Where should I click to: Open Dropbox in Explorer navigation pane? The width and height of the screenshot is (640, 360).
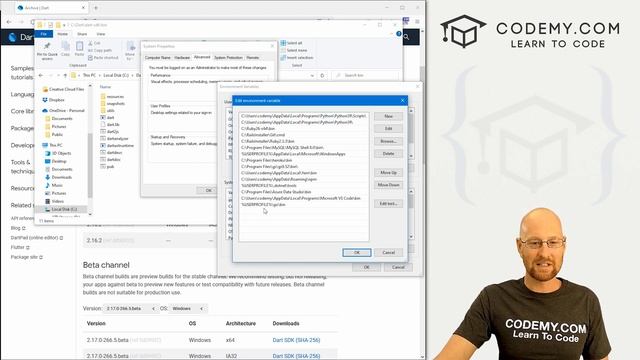[53, 100]
